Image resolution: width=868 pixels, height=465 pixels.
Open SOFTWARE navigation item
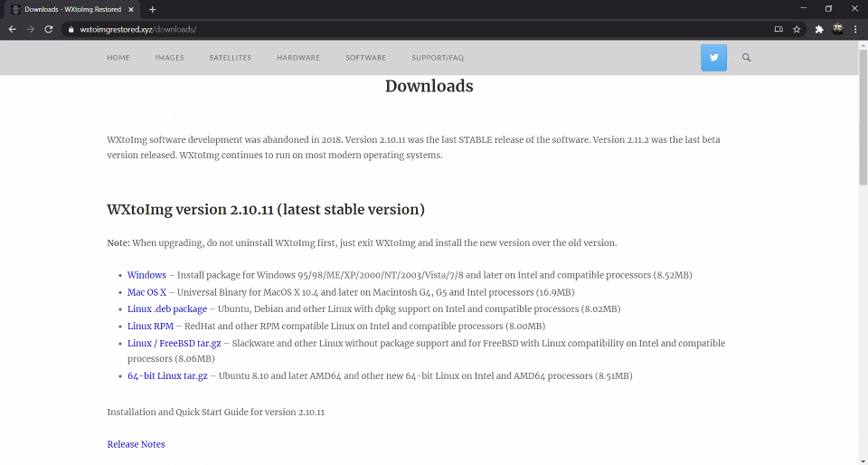366,58
